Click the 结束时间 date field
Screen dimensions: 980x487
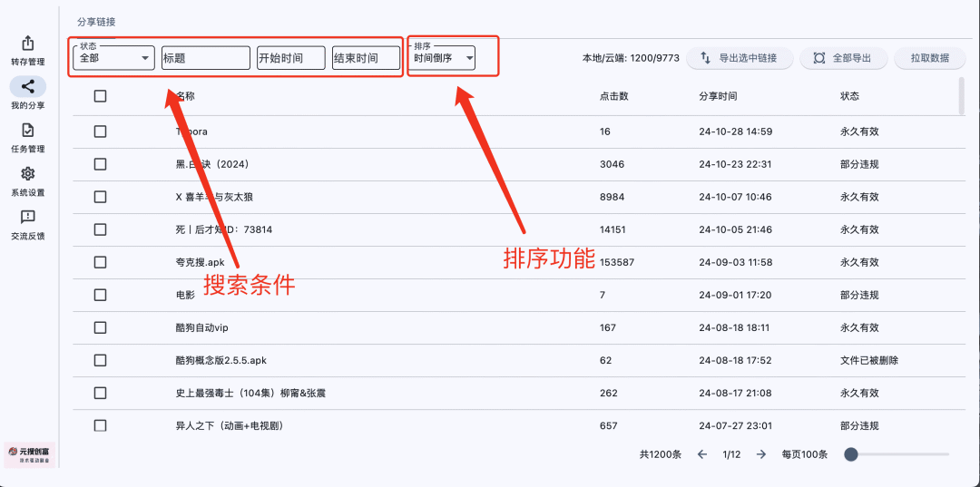click(x=366, y=58)
